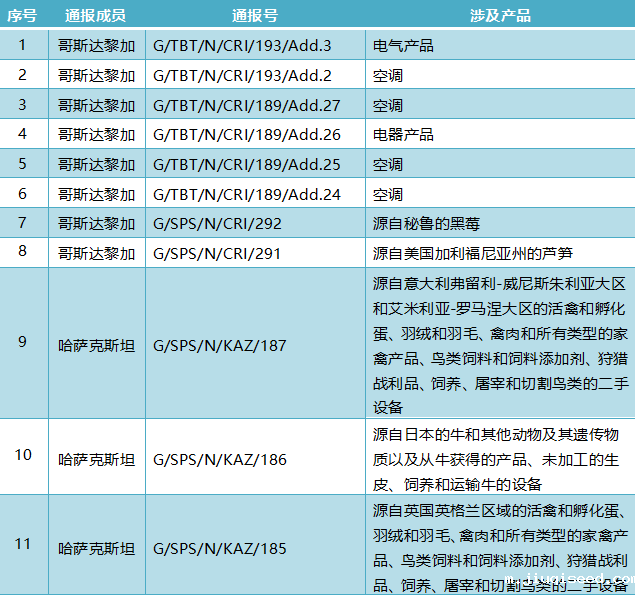Click the 通报成员 column header
This screenshot has height=595, width=635.
(95, 16)
